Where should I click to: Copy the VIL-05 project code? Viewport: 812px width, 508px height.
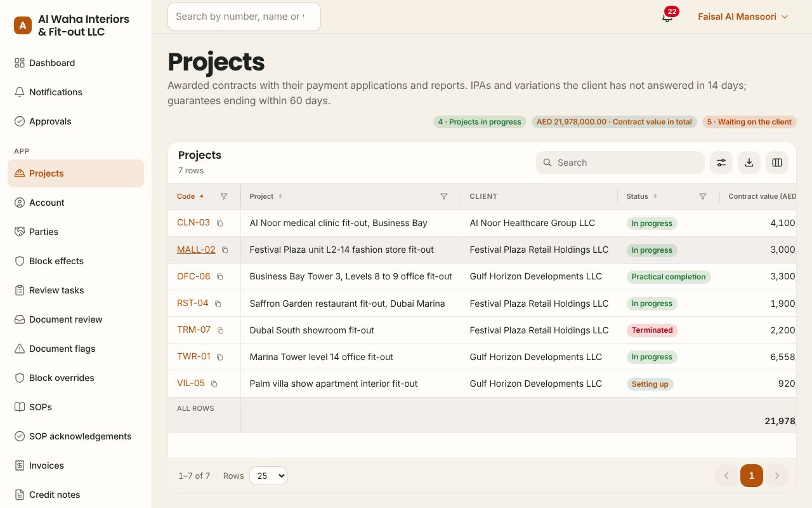pos(214,384)
